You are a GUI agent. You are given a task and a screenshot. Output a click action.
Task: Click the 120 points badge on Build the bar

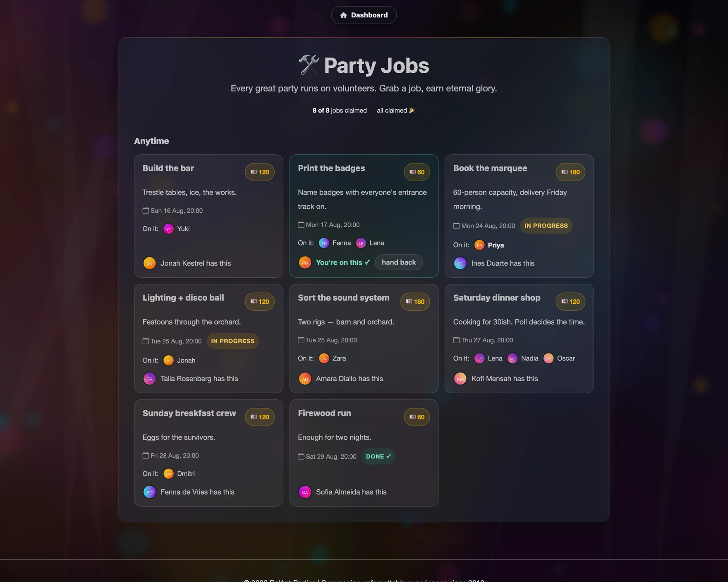coord(260,172)
